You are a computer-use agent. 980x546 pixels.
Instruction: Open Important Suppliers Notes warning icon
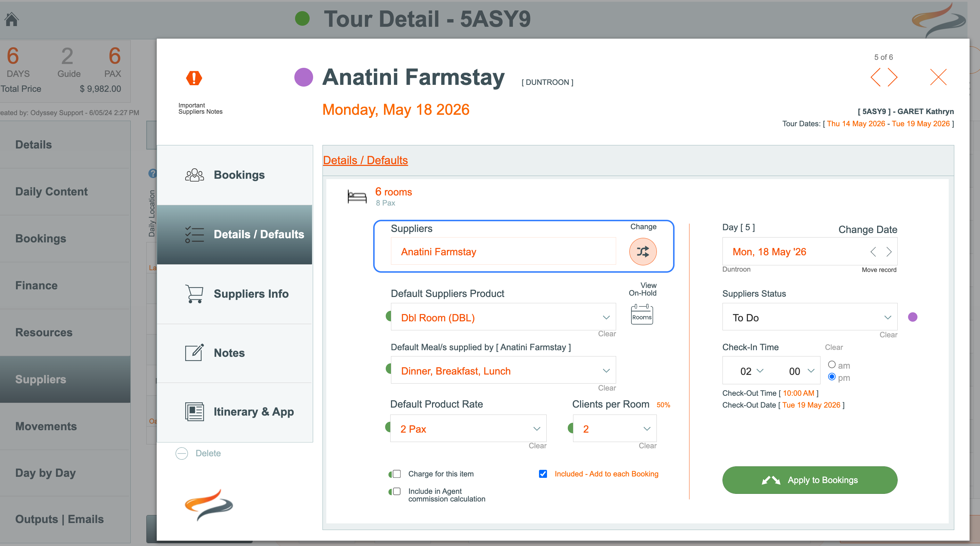194,78
